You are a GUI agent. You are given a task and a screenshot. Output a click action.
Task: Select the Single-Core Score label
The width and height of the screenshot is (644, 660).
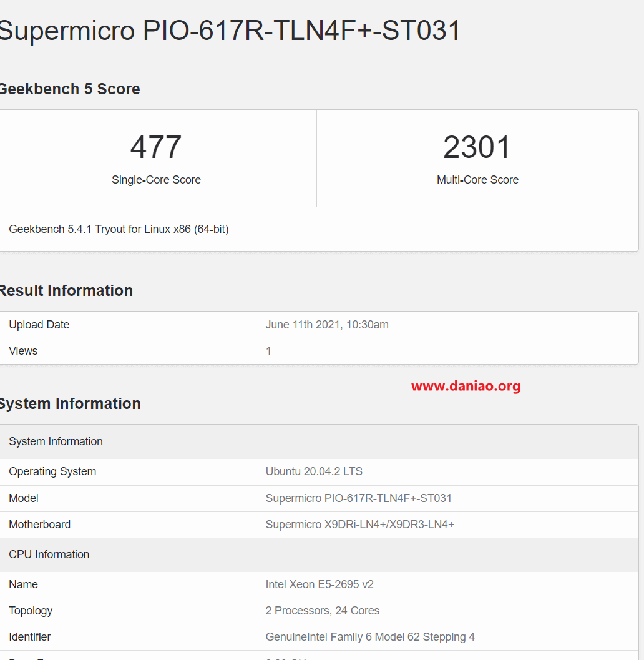point(156,180)
